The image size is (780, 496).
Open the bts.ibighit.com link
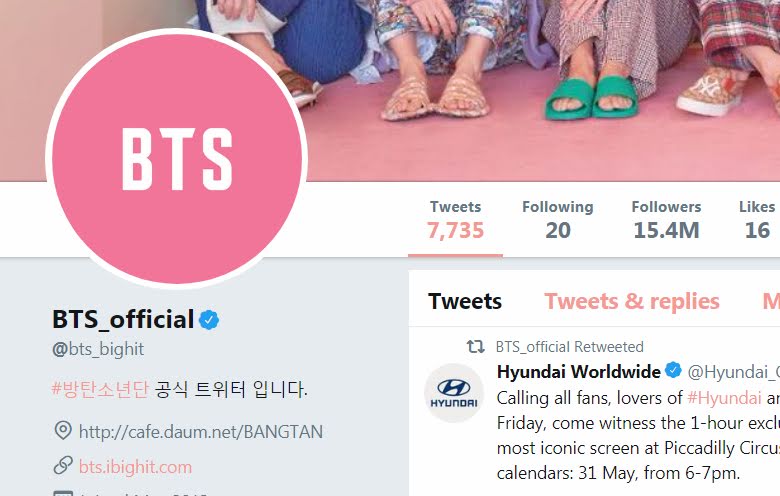135,467
